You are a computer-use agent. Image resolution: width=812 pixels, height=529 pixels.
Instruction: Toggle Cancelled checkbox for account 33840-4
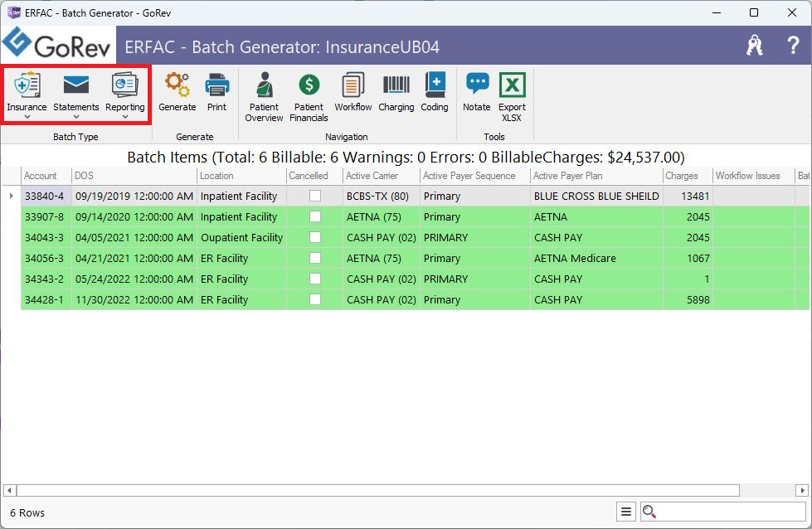(x=315, y=196)
